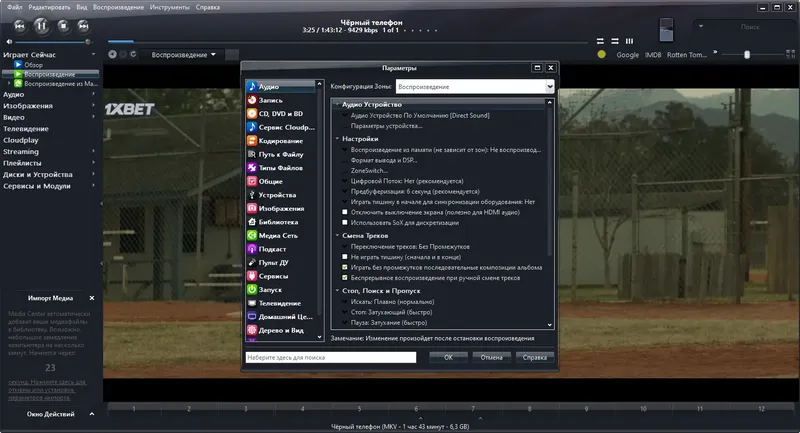This screenshot has height=433, width=800.
Task: Click the Отмена button
Action: 491,358
